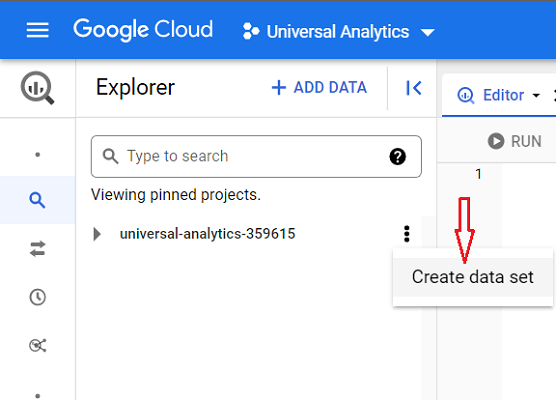Click the BigQuery logo icon
The height and width of the screenshot is (400, 556).
pos(37,88)
